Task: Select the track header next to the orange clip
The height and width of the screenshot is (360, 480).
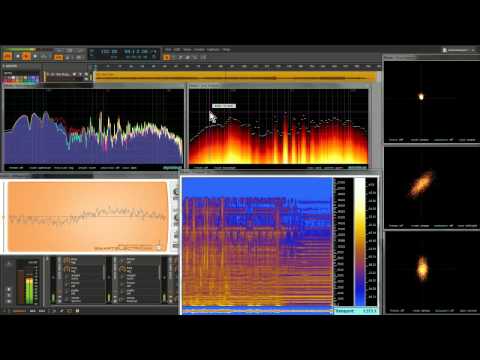Action: tap(68, 76)
